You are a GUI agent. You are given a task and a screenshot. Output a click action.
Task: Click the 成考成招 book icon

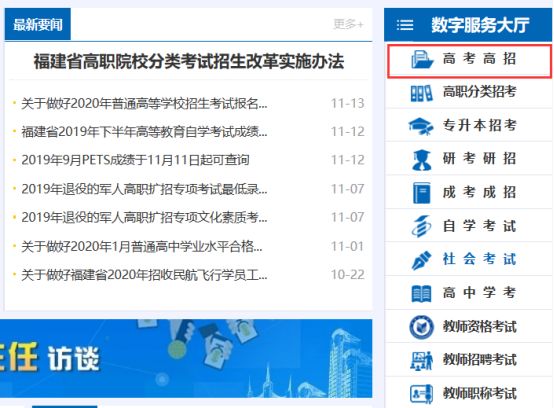[x=422, y=193]
